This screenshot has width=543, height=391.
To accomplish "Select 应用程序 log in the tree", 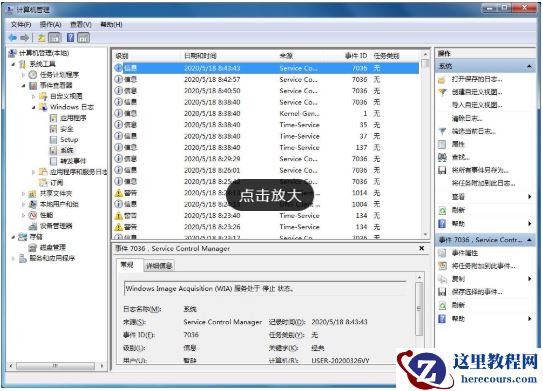I will click(x=73, y=118).
